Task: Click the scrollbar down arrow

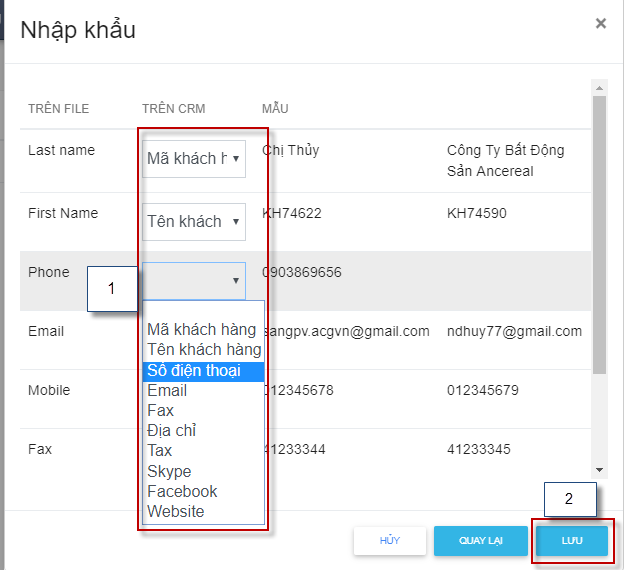Action: pos(599,470)
